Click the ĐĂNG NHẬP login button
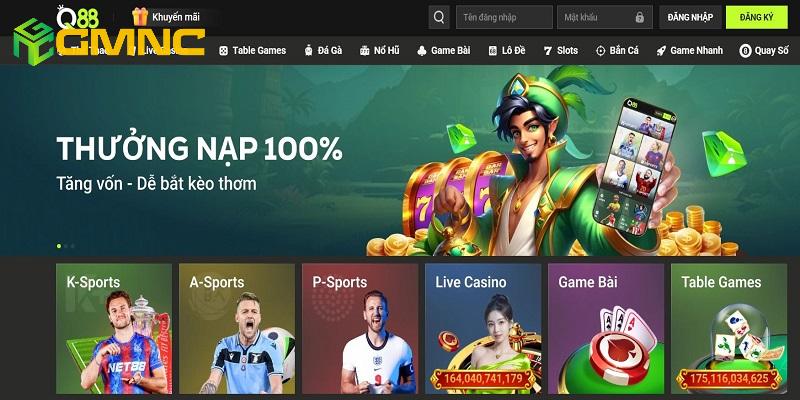This screenshot has width=800, height=400. [690, 17]
